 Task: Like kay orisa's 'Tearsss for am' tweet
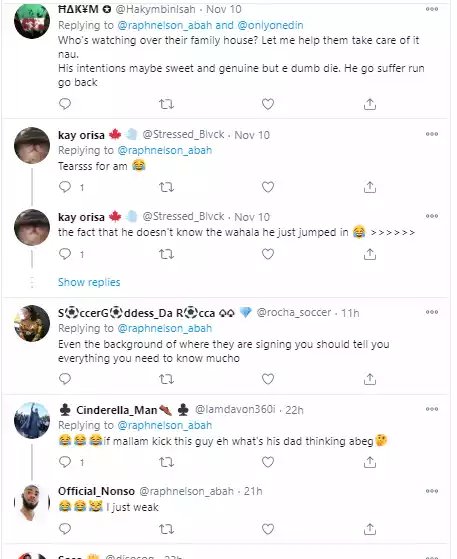pyautogui.click(x=268, y=187)
